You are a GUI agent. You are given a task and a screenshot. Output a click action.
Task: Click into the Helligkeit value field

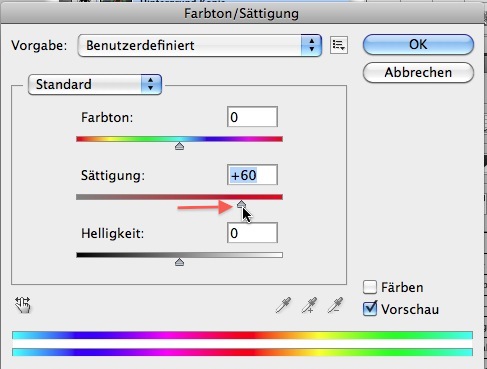point(252,233)
